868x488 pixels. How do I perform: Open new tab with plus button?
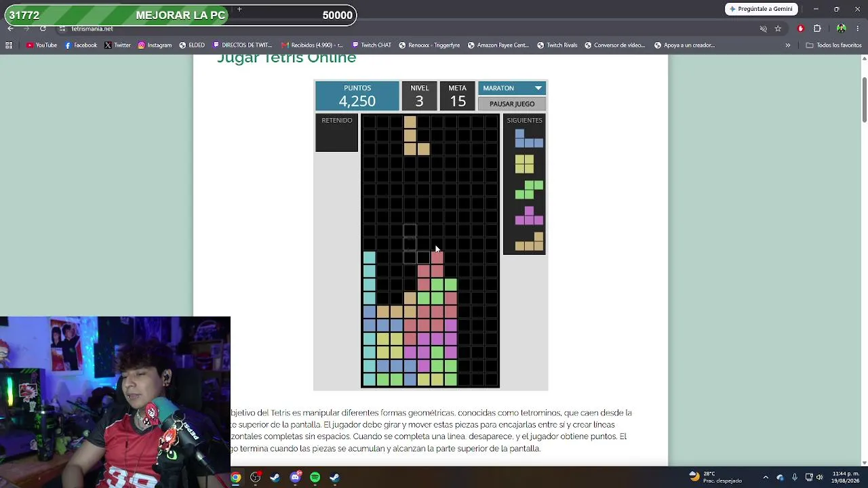point(239,9)
